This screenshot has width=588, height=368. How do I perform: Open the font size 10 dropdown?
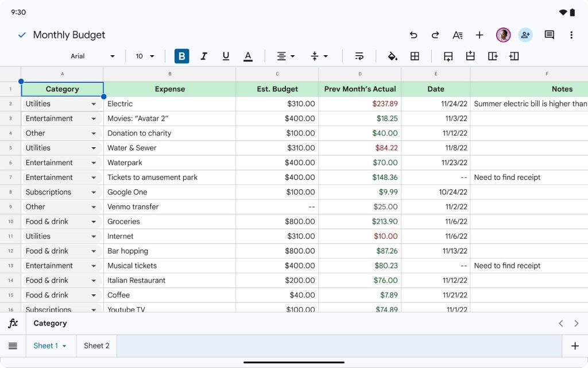point(145,56)
